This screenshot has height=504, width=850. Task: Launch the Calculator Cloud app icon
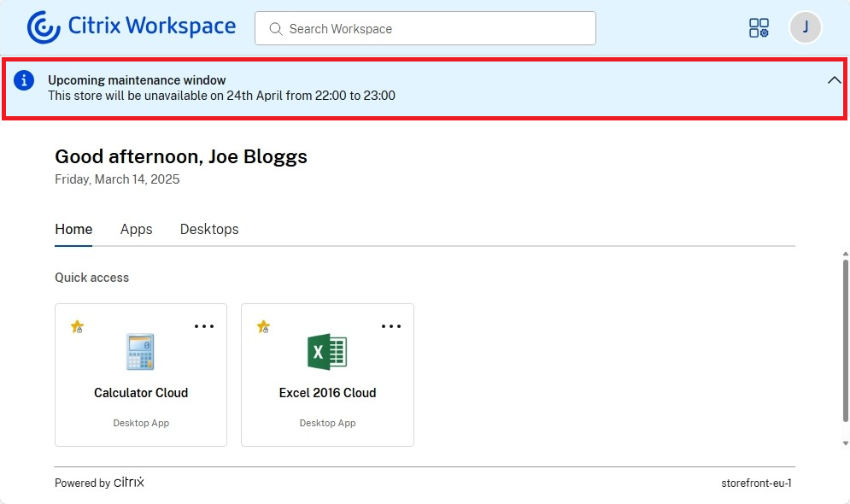coord(140,351)
